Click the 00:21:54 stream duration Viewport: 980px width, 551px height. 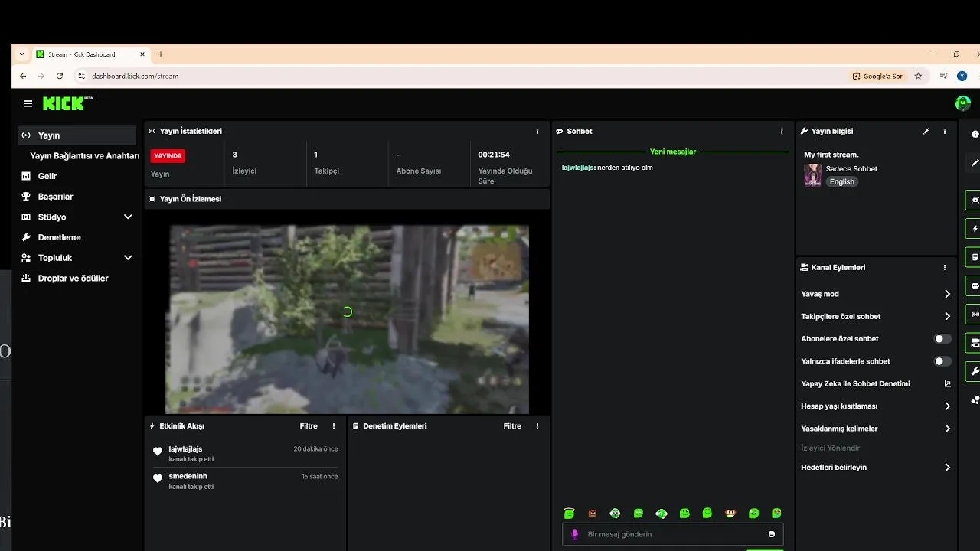click(494, 155)
